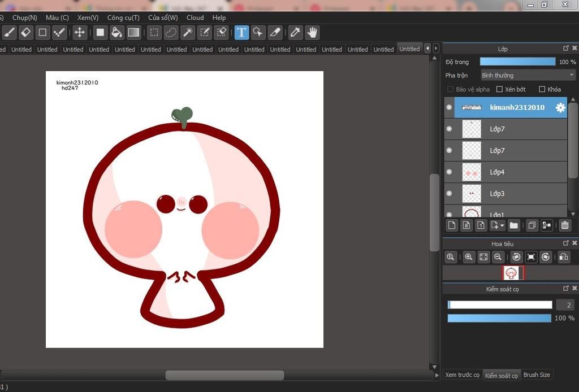Zoom in using navigator magnifier plus
The width and height of the screenshot is (579, 392).
pos(469,257)
